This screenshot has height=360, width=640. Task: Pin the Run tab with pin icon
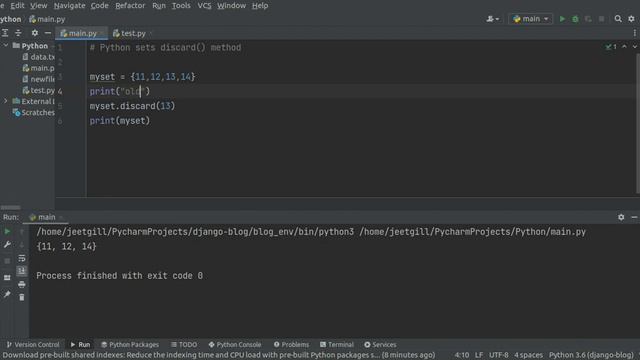click(7, 294)
